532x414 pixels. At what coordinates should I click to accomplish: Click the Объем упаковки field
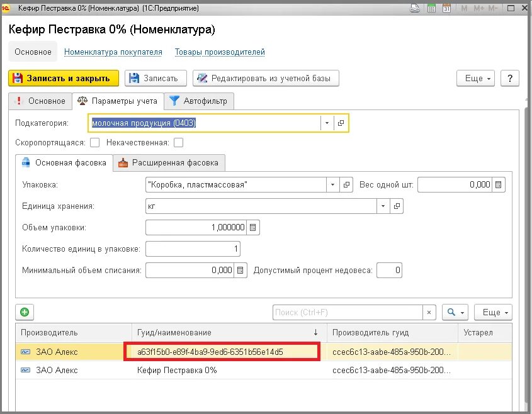pyautogui.click(x=196, y=228)
